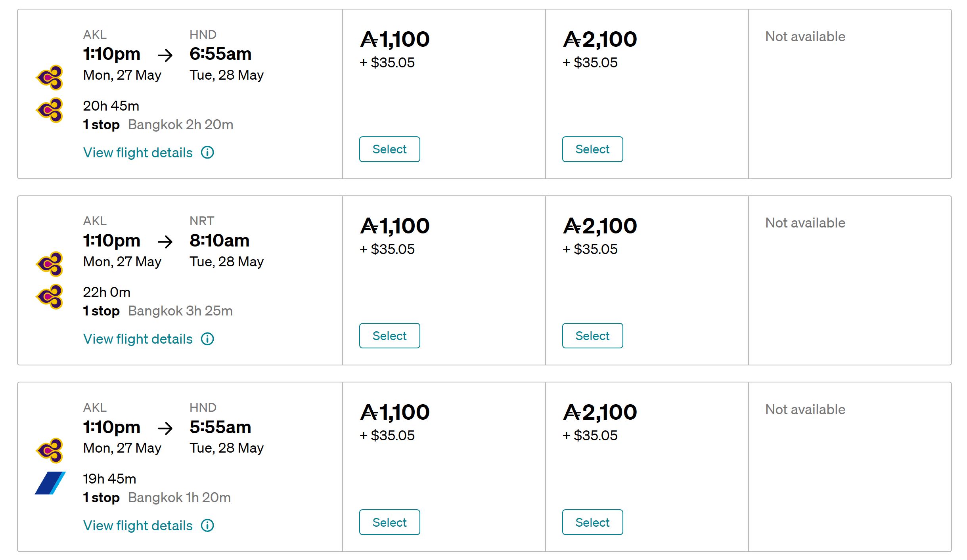Click the arrow between 1:10pm and 8:10am
The image size is (967, 560).
click(165, 241)
